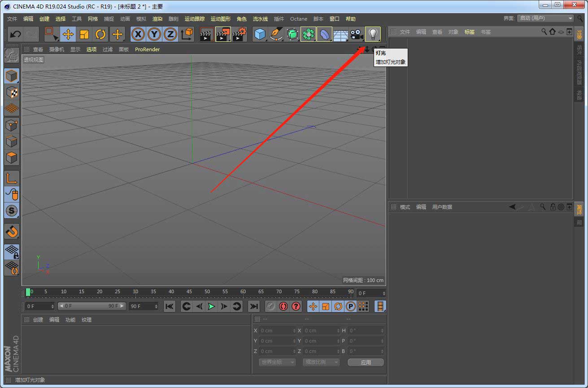Open the 世界坐标 dropdown
The image size is (588, 388).
pos(277,362)
